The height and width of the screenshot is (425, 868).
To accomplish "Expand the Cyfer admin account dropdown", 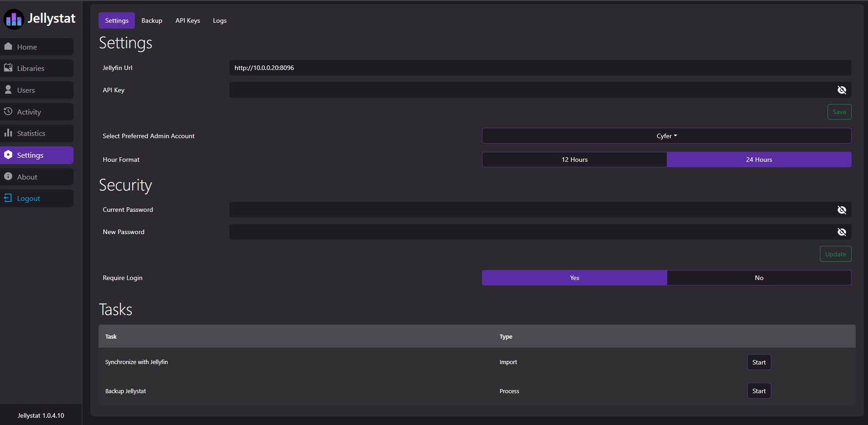I will pos(666,136).
